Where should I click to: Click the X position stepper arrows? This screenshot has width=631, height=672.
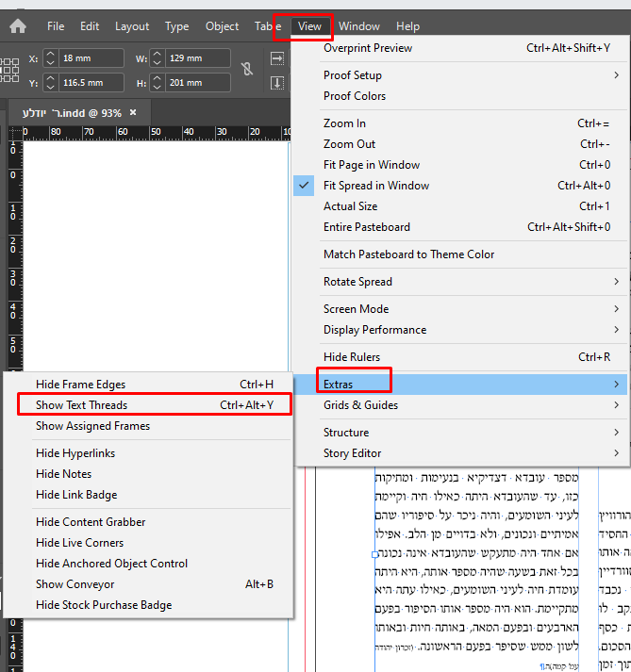point(51,58)
